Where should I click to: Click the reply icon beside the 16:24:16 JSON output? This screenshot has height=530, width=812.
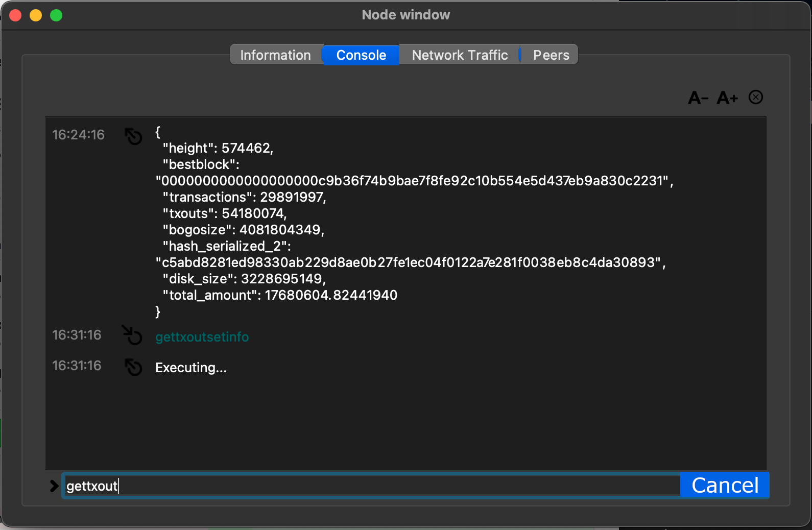click(133, 136)
